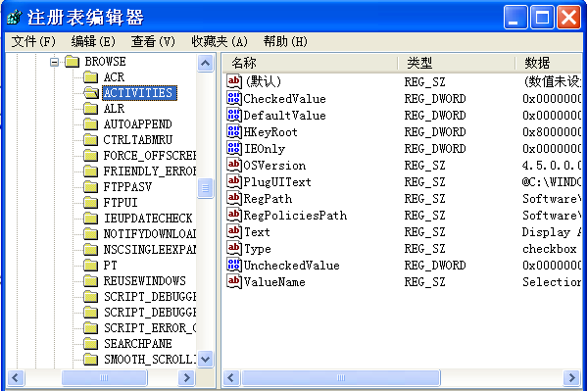Click the DWORD icon beside UncheckedValue
The image size is (588, 391).
point(234,265)
